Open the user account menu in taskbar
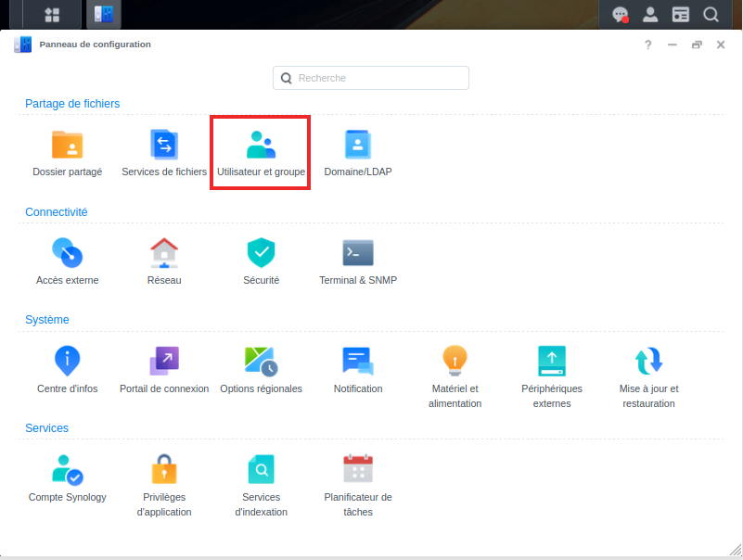Screen dimensions: 743x560 point(650,15)
